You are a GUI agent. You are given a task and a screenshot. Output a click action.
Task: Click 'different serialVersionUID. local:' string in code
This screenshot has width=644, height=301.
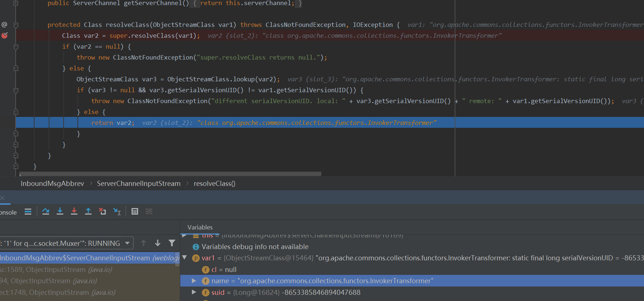click(x=278, y=101)
